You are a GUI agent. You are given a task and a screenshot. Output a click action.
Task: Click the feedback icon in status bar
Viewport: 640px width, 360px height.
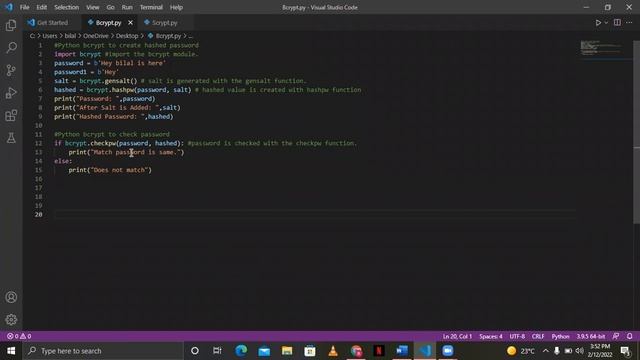point(616,336)
